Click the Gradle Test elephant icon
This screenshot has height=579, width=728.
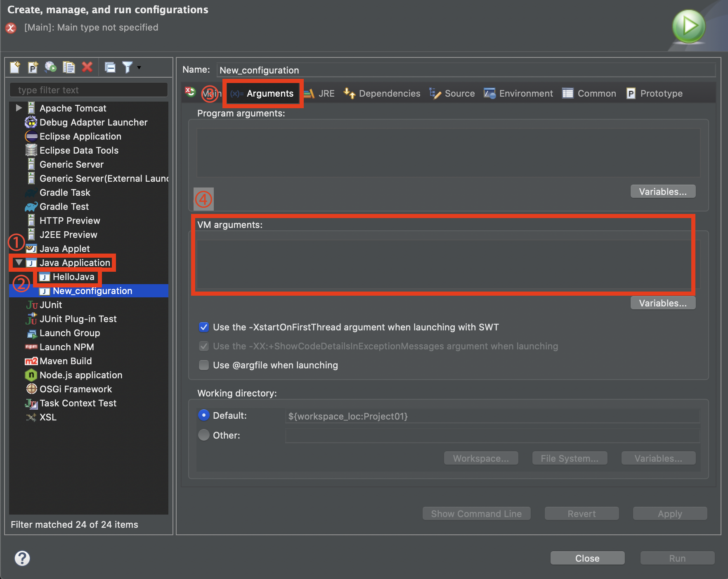tap(31, 206)
